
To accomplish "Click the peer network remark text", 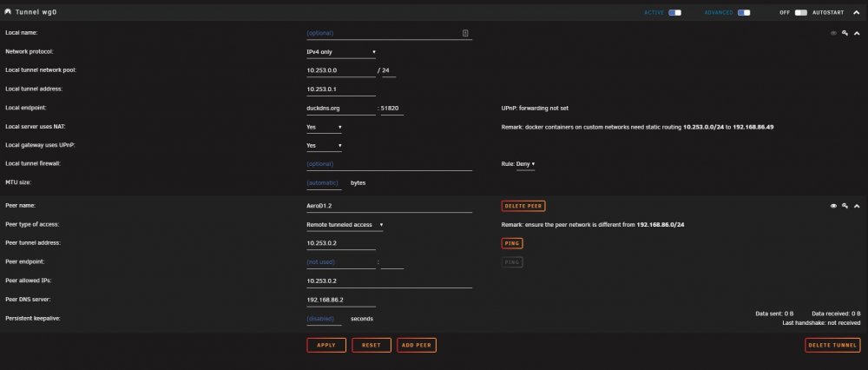I will click(592, 225).
